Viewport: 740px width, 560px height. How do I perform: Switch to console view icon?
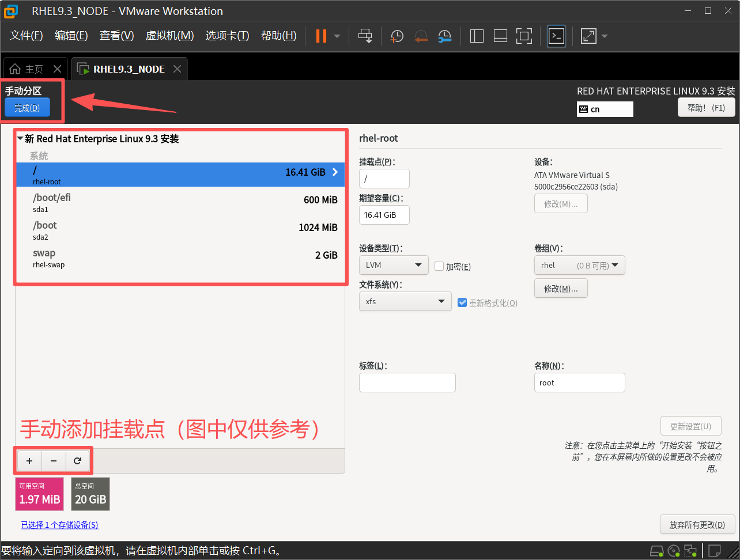[556, 36]
